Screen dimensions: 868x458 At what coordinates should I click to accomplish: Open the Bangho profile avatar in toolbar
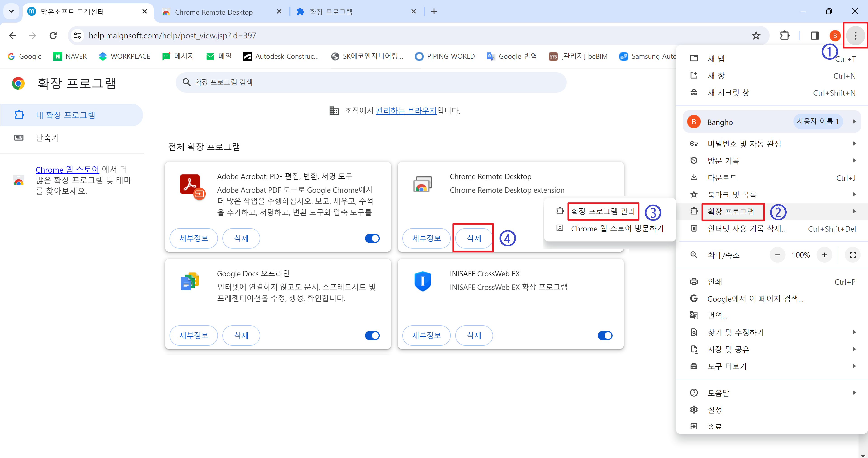(835, 35)
